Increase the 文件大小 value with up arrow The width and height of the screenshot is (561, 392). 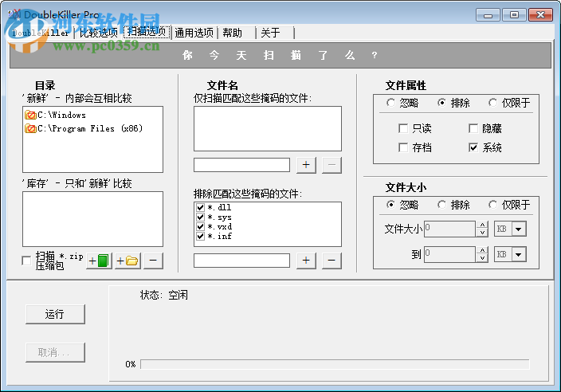pos(482,225)
